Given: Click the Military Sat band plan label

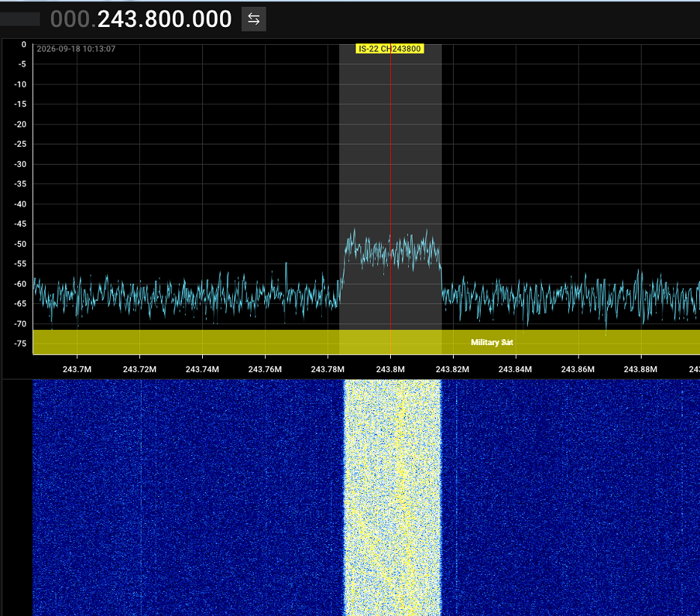Looking at the screenshot, I should (x=492, y=342).
